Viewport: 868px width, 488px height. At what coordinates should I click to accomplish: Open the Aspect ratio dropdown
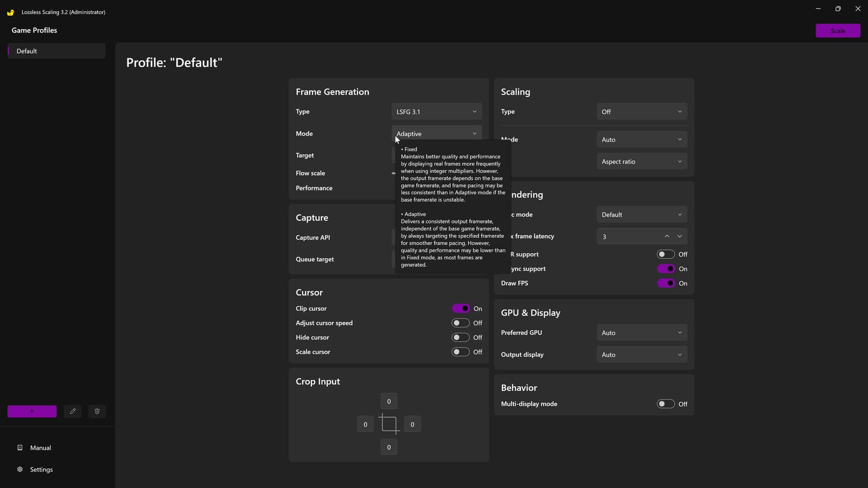(x=642, y=162)
